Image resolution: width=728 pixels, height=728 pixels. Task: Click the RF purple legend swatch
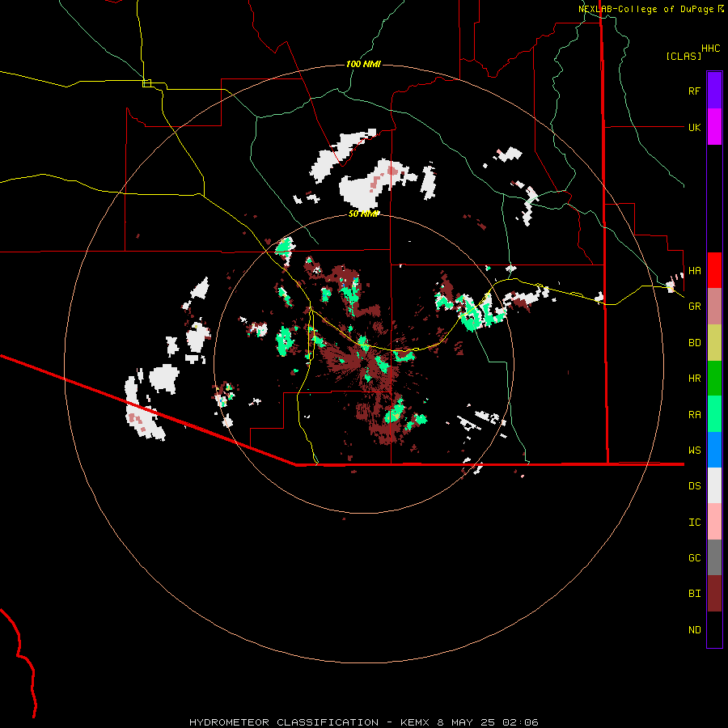[x=714, y=91]
